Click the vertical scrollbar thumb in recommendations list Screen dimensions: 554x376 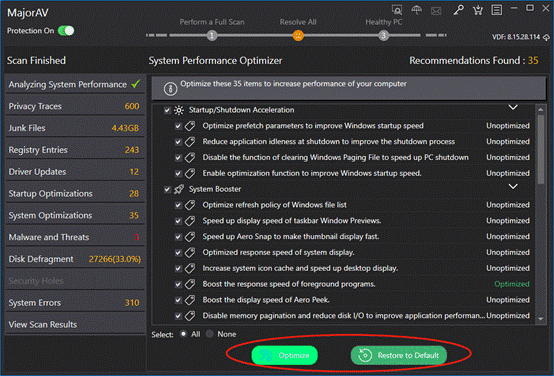point(541,149)
